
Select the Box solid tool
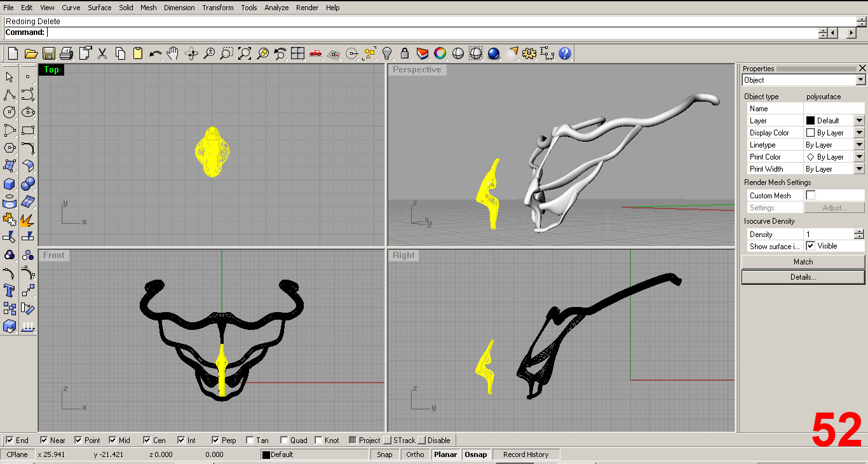coord(10,184)
